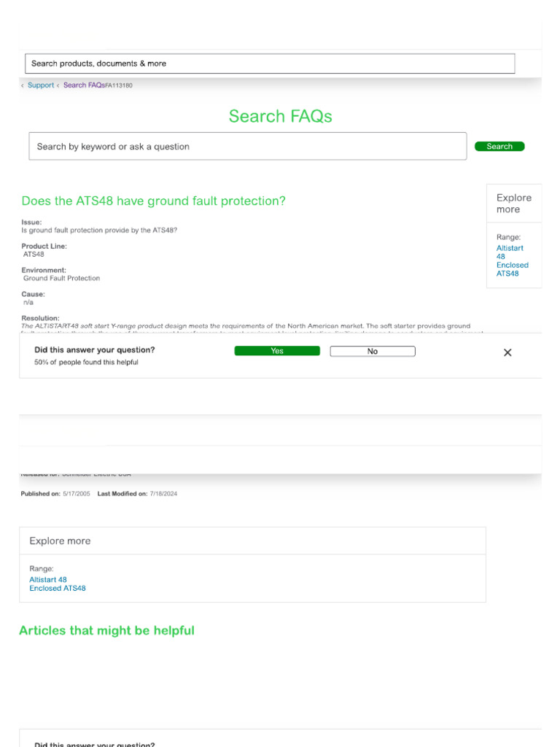Answer Yes to the helpfulness question
The image size is (560, 747).
[x=277, y=351]
